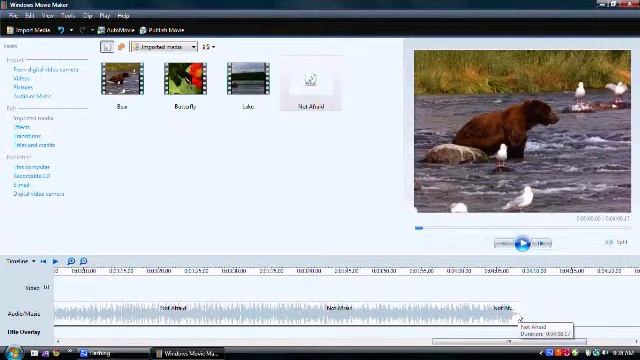Click the timeline horizontal scrollbar thumb

[509, 342]
